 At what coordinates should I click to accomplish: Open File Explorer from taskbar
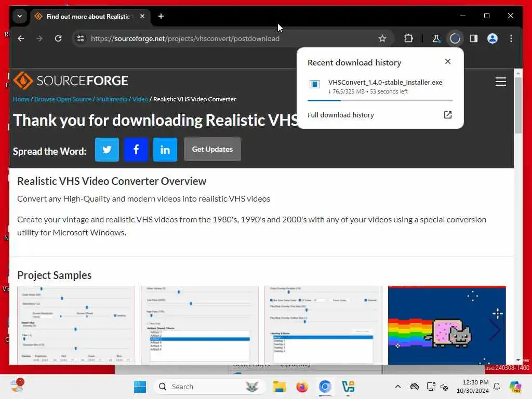[x=279, y=387]
